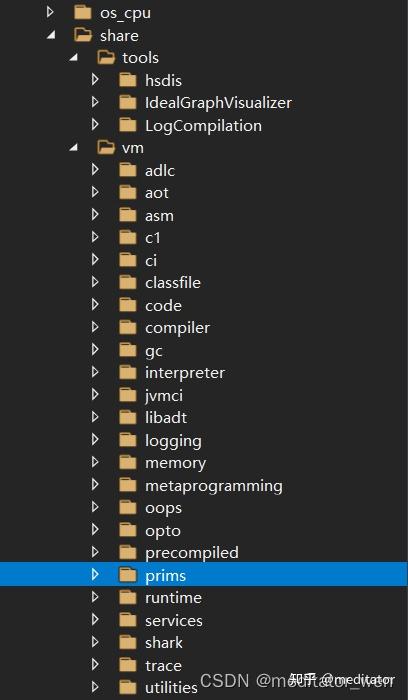This screenshot has height=700, width=408.
Task: Collapse the tools folder arrow
Action: tap(74, 57)
